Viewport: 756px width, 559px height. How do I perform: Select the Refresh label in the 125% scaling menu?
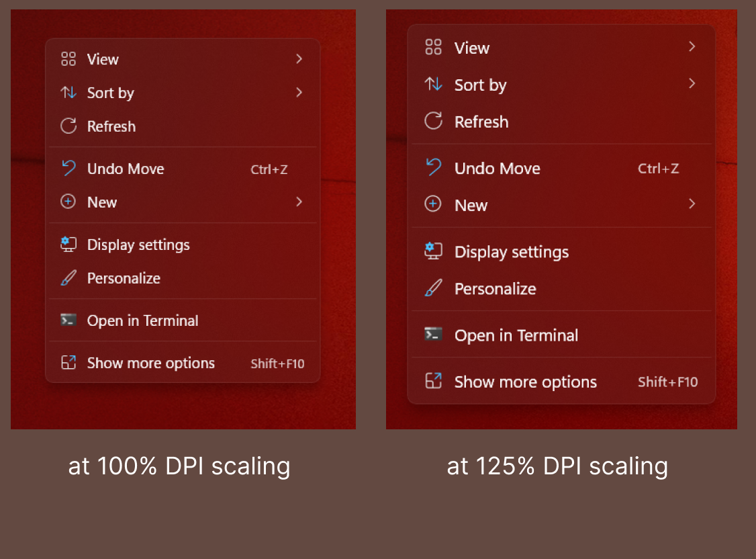click(481, 122)
